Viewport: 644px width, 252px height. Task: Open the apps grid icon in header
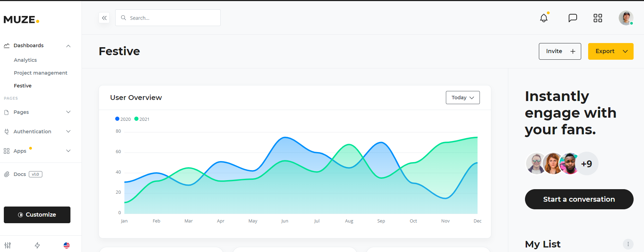click(x=598, y=18)
